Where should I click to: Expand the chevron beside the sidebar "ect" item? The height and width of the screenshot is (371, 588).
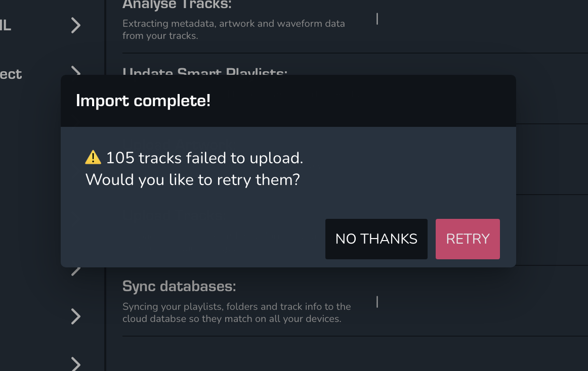coord(76,71)
